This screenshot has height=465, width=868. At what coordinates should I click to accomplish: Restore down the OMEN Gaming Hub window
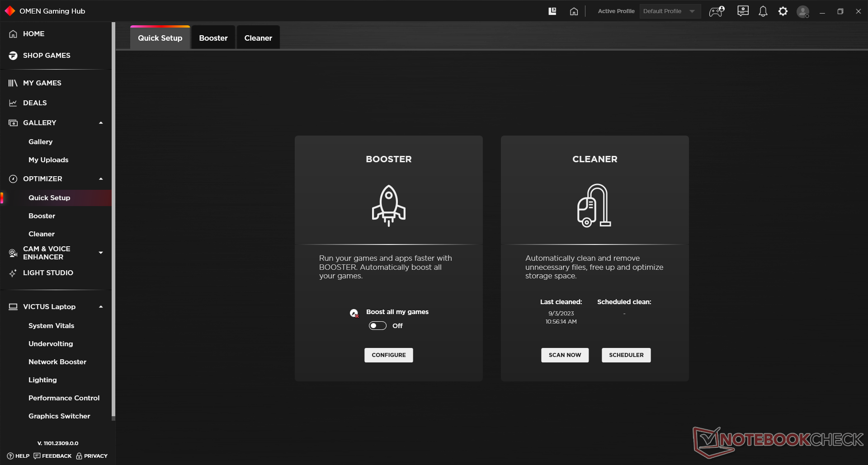point(840,11)
